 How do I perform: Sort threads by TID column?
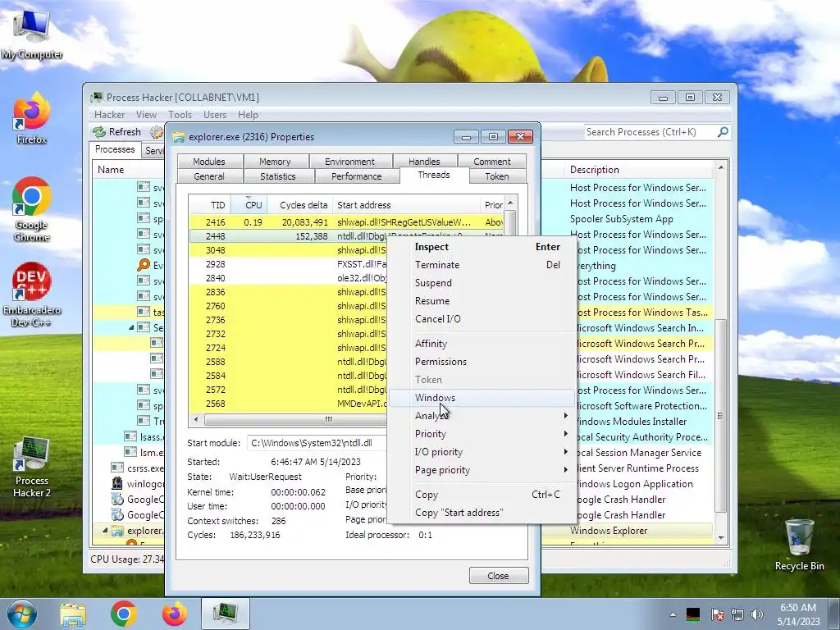(210, 204)
